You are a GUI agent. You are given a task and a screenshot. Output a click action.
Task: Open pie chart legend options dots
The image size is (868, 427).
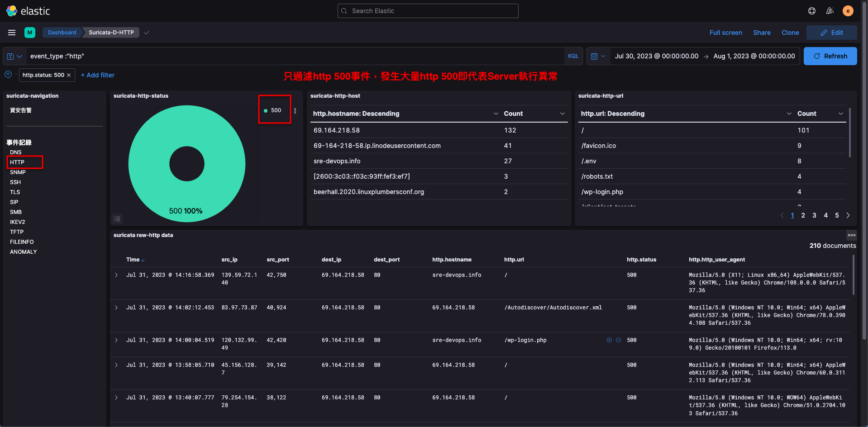click(x=295, y=110)
